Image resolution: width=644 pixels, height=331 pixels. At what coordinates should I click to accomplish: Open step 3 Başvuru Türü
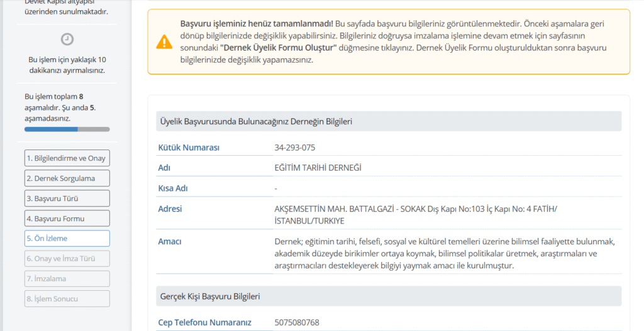pyautogui.click(x=67, y=198)
